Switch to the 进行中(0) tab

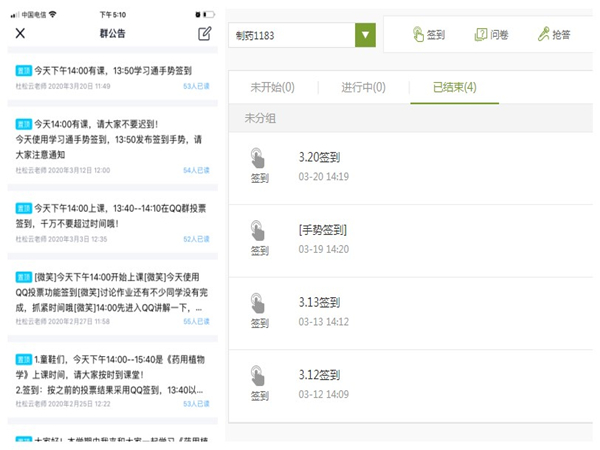(x=363, y=87)
